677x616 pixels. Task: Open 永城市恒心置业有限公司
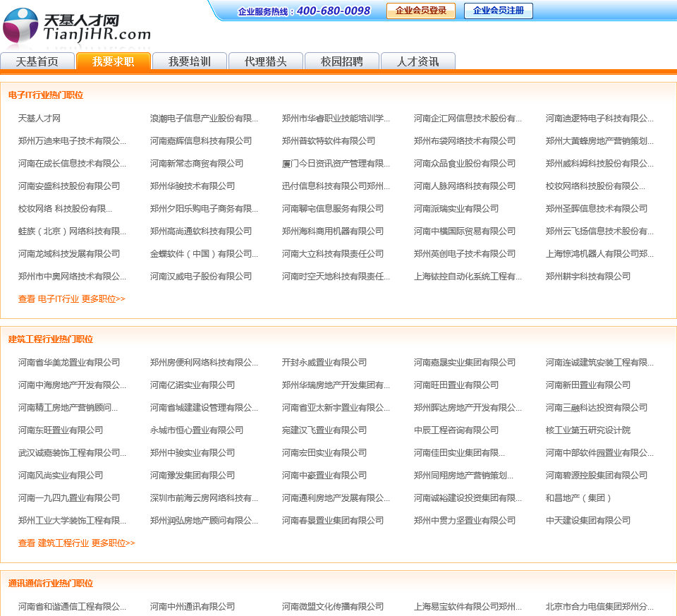point(197,430)
